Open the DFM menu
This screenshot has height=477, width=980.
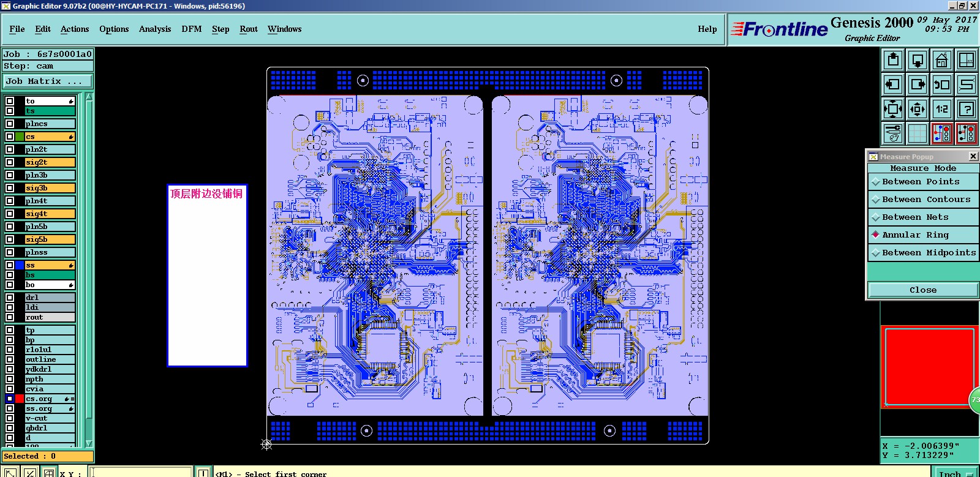click(192, 29)
